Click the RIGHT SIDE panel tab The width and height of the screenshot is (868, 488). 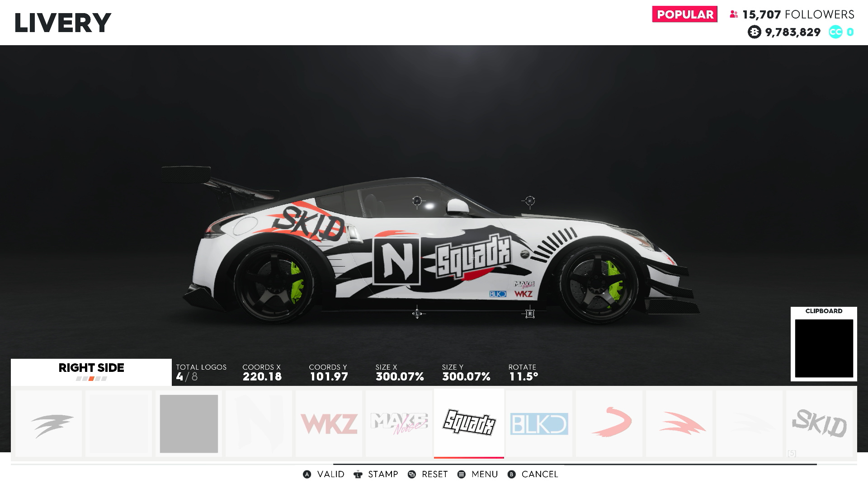pos(91,372)
